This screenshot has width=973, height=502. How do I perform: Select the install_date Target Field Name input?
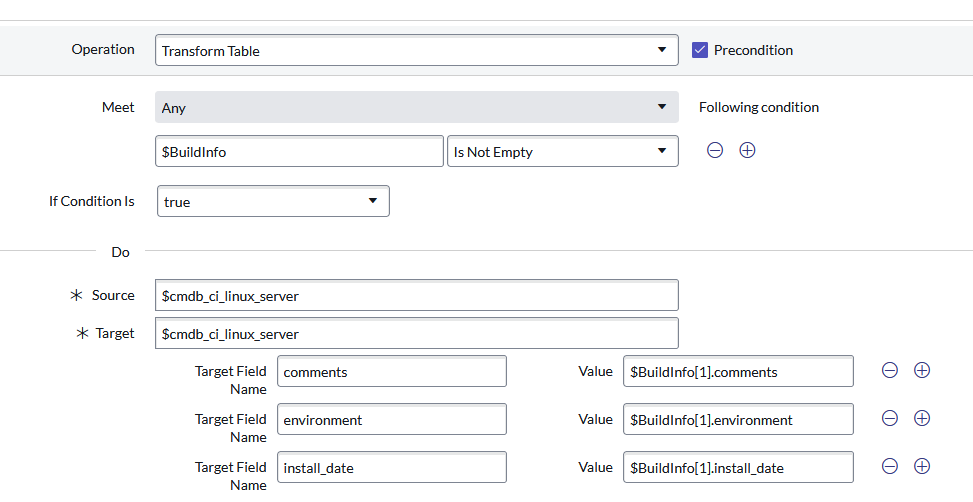click(391, 467)
